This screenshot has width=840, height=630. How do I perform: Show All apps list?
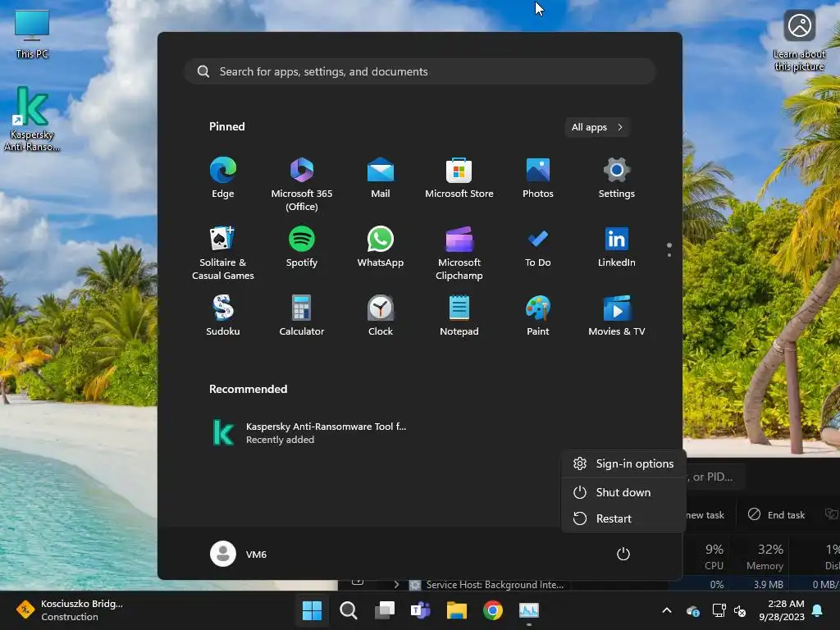[597, 127]
